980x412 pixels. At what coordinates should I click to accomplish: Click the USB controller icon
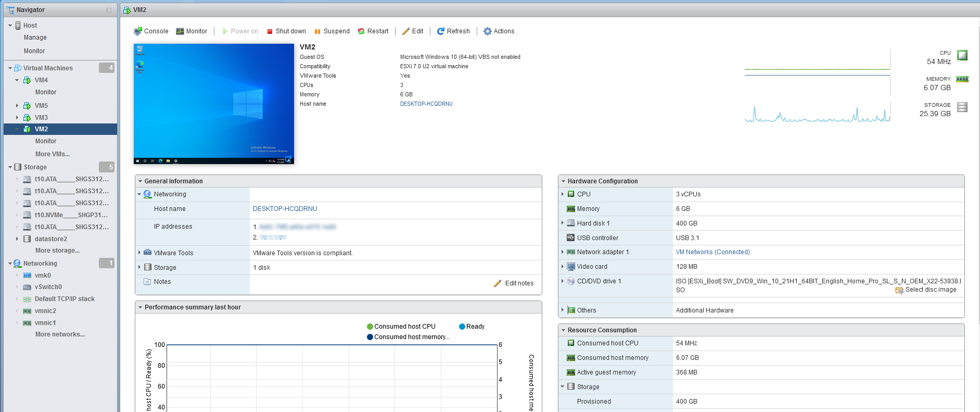coord(571,238)
